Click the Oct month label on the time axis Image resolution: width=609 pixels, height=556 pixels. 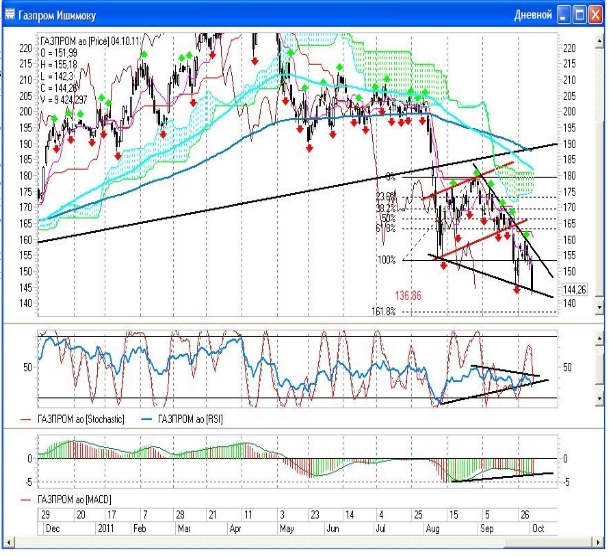click(538, 528)
